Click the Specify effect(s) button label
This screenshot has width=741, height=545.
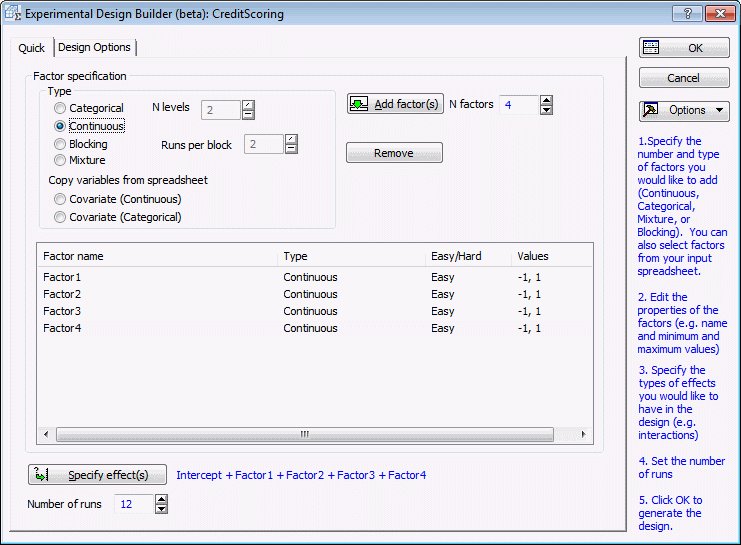click(x=108, y=475)
